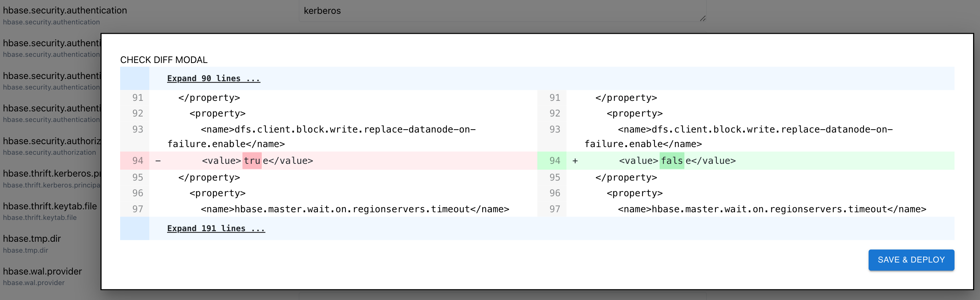Expand 90 hidden lines above
Image resolution: width=980 pixels, height=300 pixels.
click(213, 78)
